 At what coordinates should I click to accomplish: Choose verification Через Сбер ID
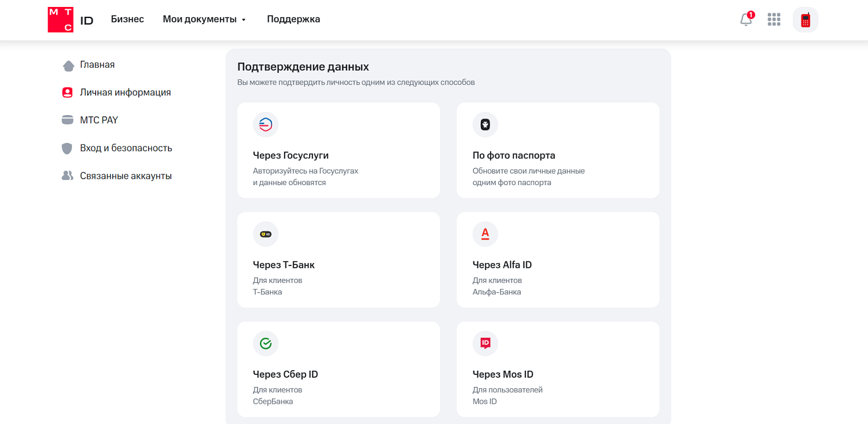coord(339,369)
